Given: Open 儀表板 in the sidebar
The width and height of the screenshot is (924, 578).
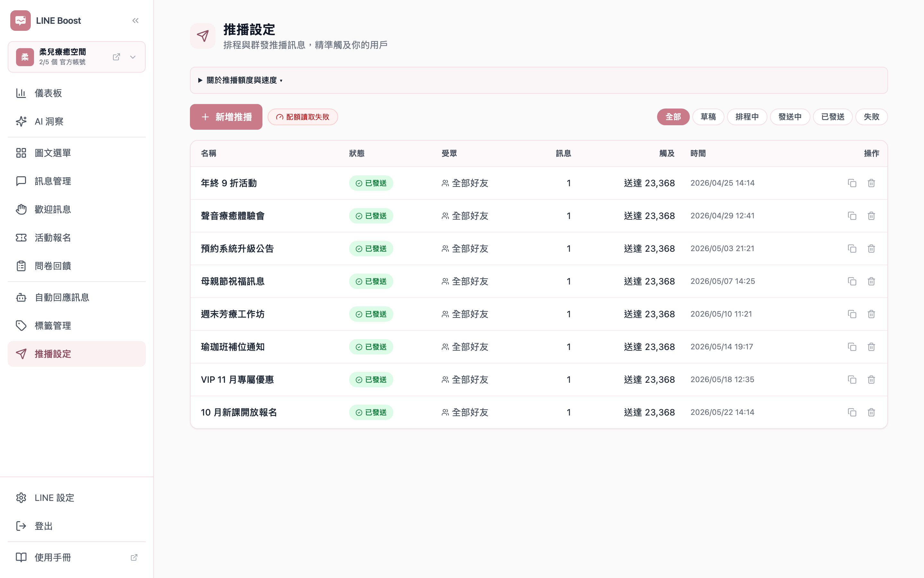Looking at the screenshot, I should coord(77,93).
